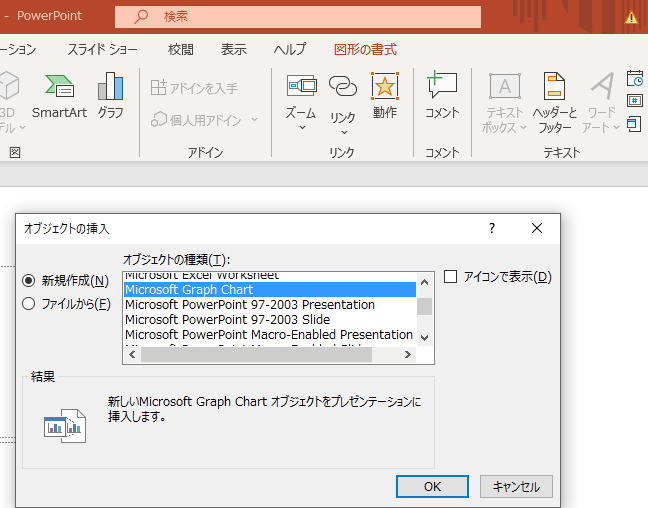
Task: Click the object list vertical scrollbar thumb
Action: pyautogui.click(x=424, y=307)
